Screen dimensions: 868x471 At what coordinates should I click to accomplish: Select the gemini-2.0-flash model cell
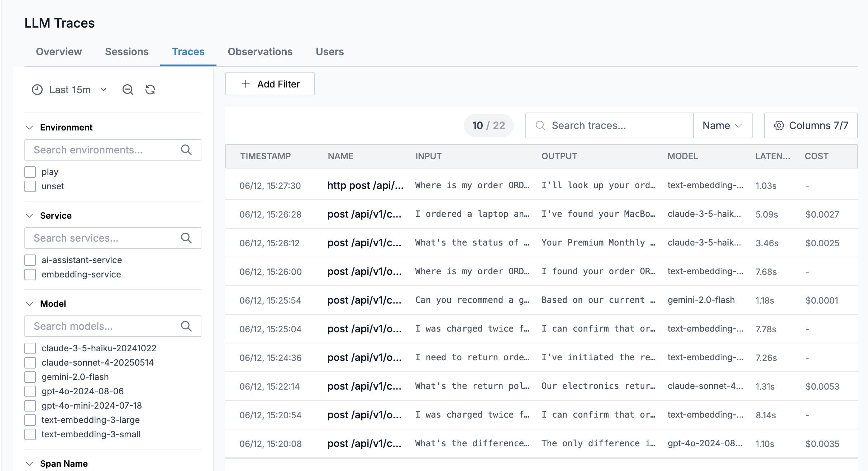click(x=701, y=300)
